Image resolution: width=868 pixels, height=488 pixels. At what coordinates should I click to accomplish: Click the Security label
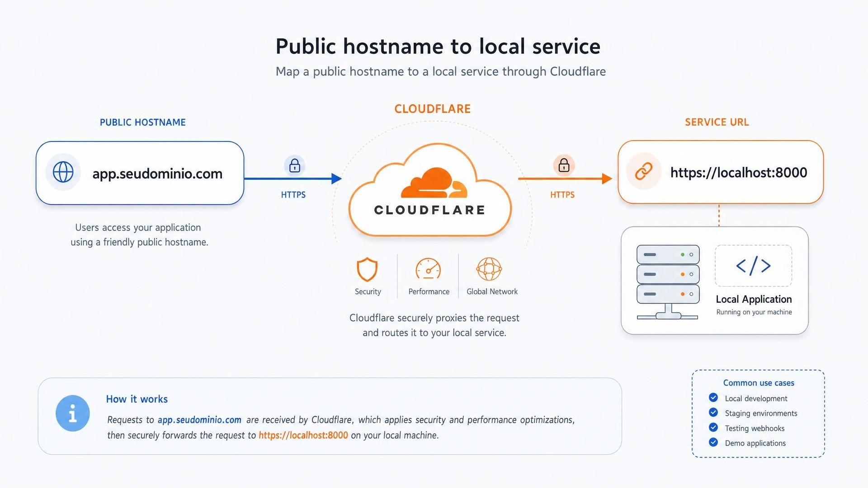coord(368,292)
